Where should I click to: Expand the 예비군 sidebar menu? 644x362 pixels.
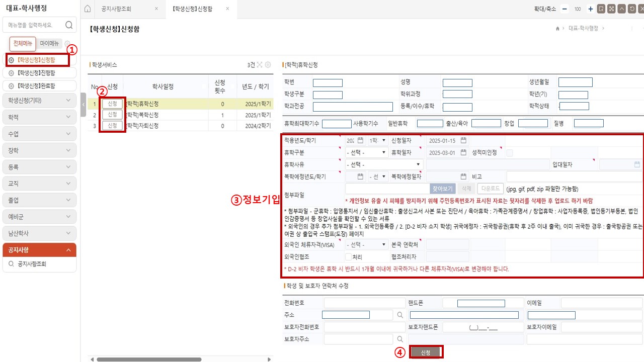(39, 217)
